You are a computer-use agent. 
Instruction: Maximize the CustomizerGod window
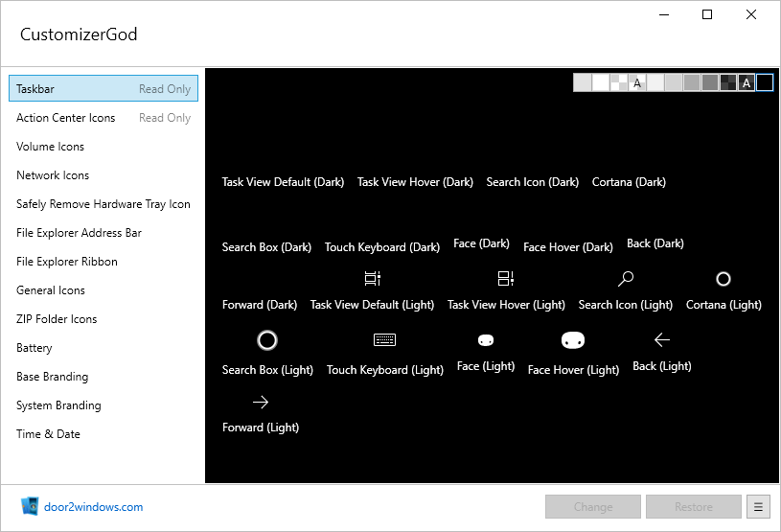pos(707,15)
